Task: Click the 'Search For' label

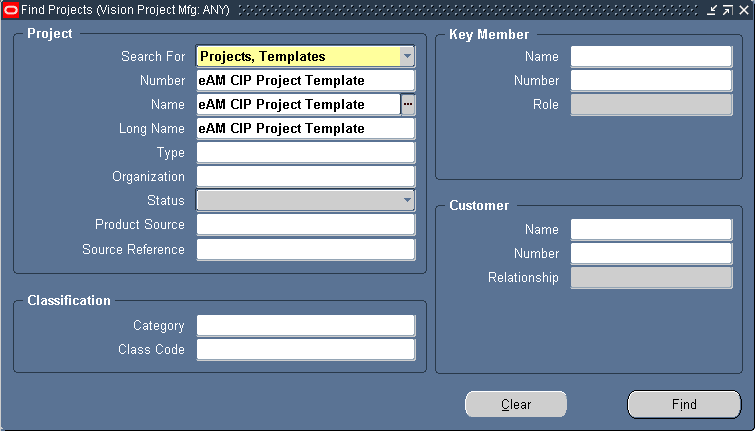Action: click(153, 56)
